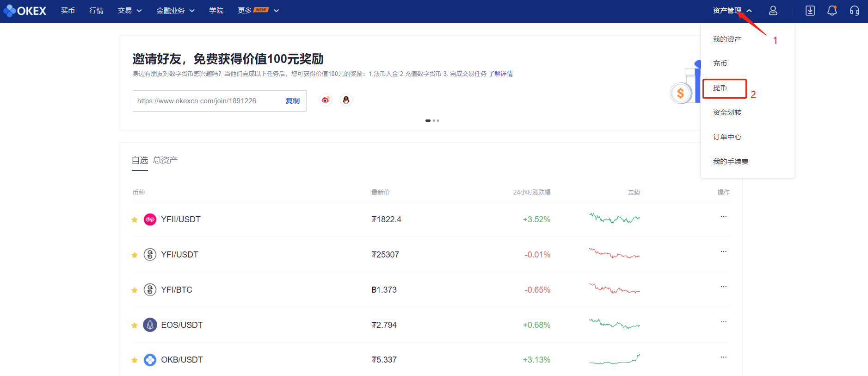The height and width of the screenshot is (376, 868).
Task: Share the invite via QQ penguin icon
Action: click(x=346, y=100)
